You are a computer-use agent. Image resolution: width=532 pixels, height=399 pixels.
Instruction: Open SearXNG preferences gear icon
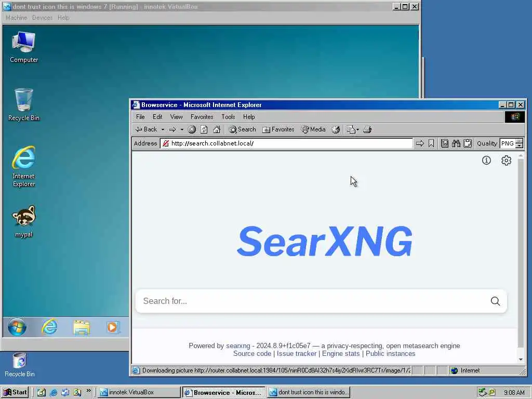(x=506, y=160)
